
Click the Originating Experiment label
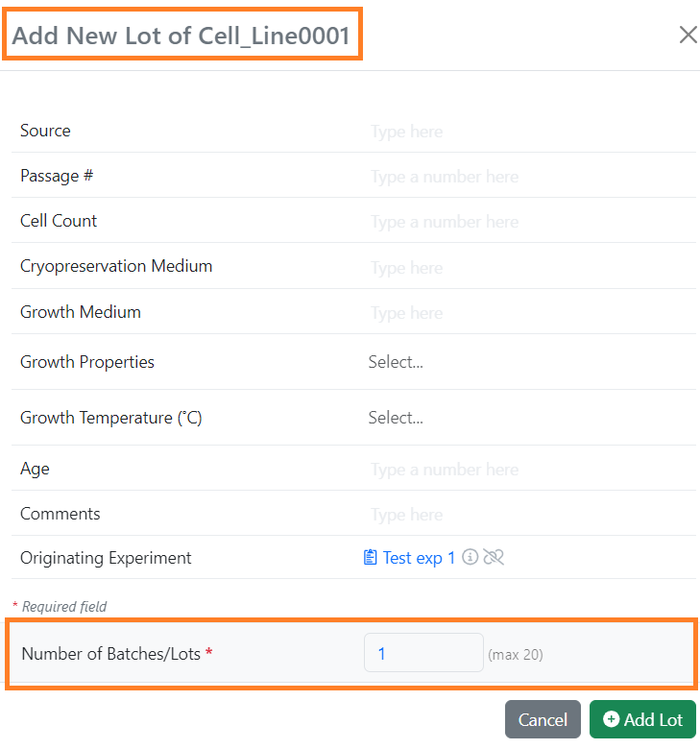click(106, 558)
